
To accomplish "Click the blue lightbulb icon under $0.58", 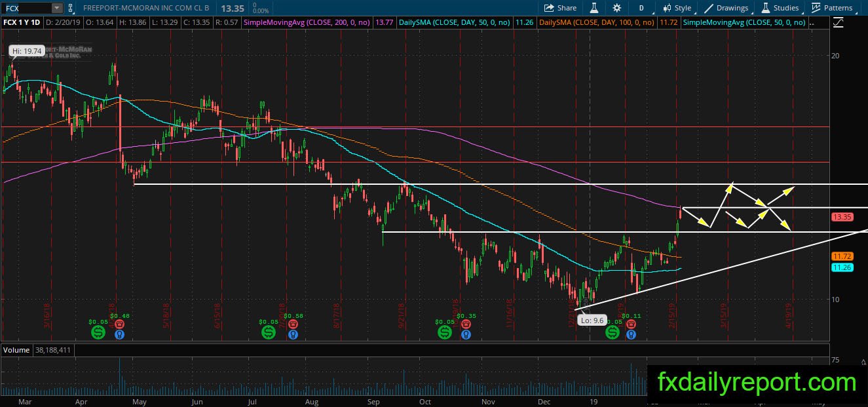I will [292, 334].
